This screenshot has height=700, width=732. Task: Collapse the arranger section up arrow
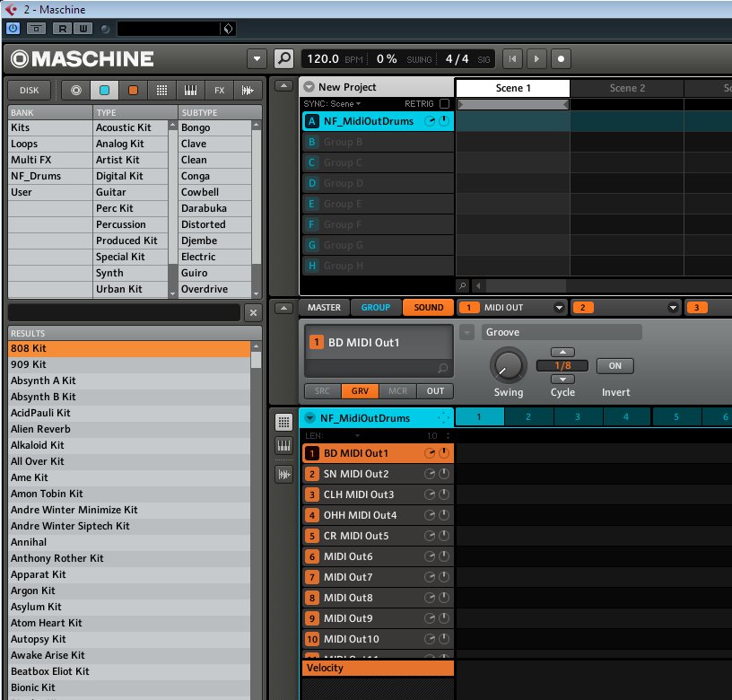283,85
